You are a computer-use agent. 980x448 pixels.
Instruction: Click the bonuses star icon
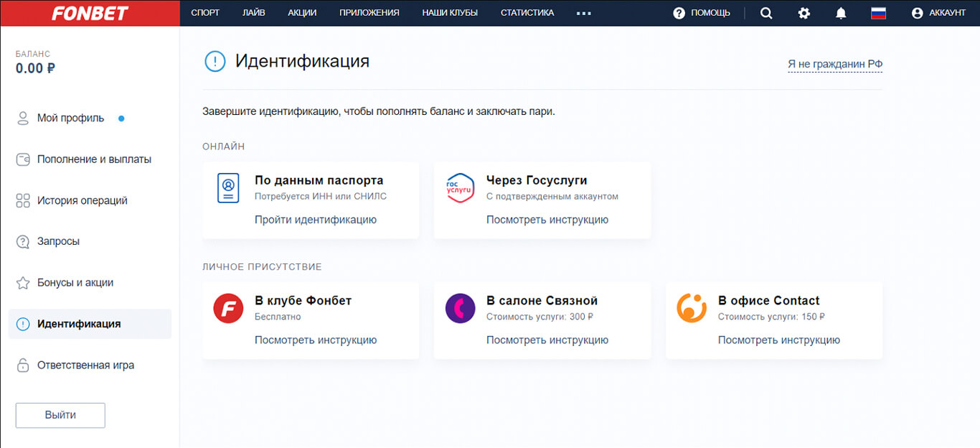[x=23, y=283]
